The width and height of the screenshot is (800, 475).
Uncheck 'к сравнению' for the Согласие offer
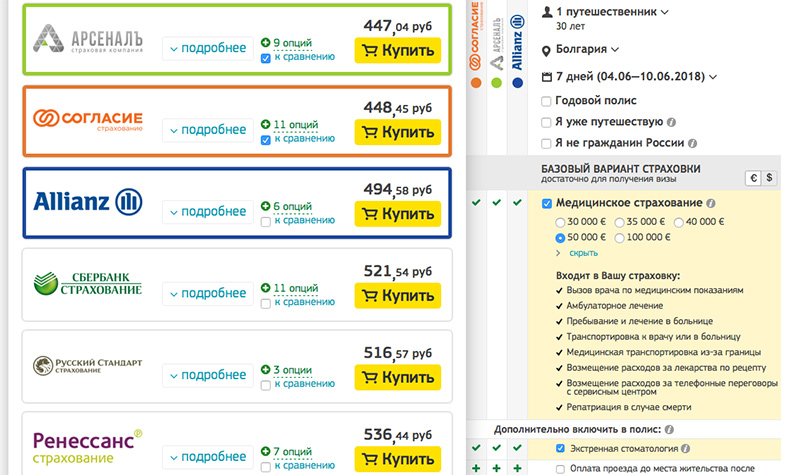point(265,140)
